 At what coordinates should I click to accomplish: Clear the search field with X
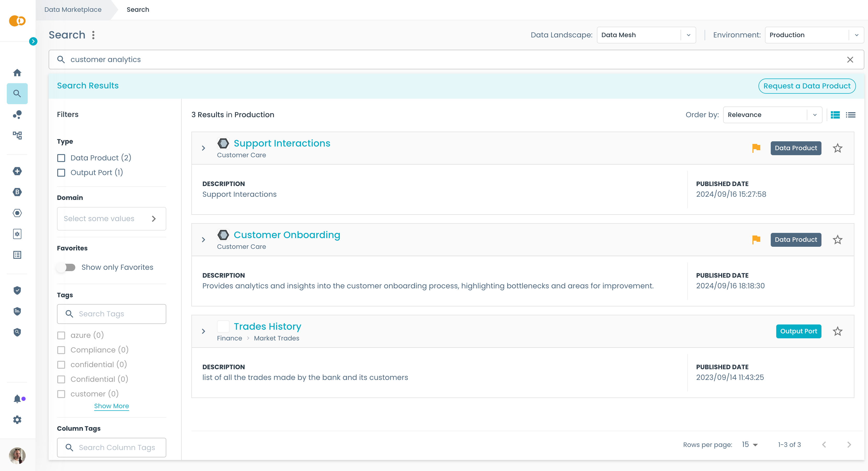(850, 60)
